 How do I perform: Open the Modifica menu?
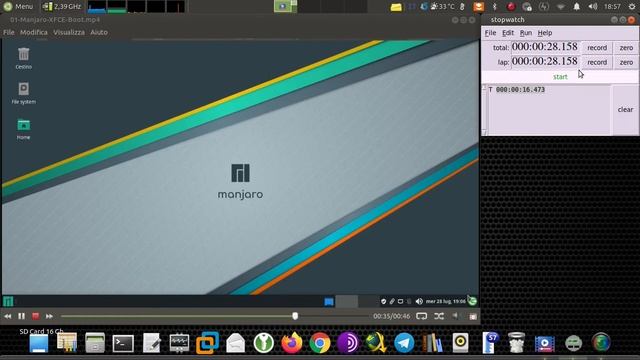tap(34, 32)
